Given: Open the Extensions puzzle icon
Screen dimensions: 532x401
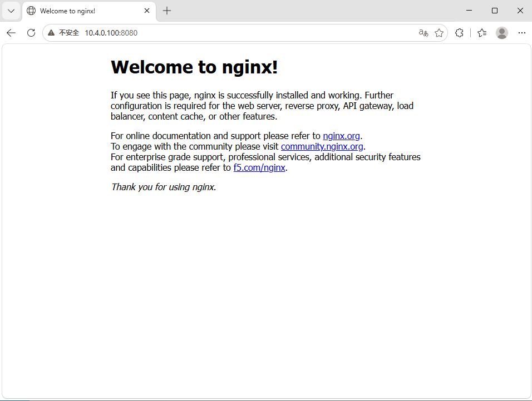Looking at the screenshot, I should [x=459, y=33].
